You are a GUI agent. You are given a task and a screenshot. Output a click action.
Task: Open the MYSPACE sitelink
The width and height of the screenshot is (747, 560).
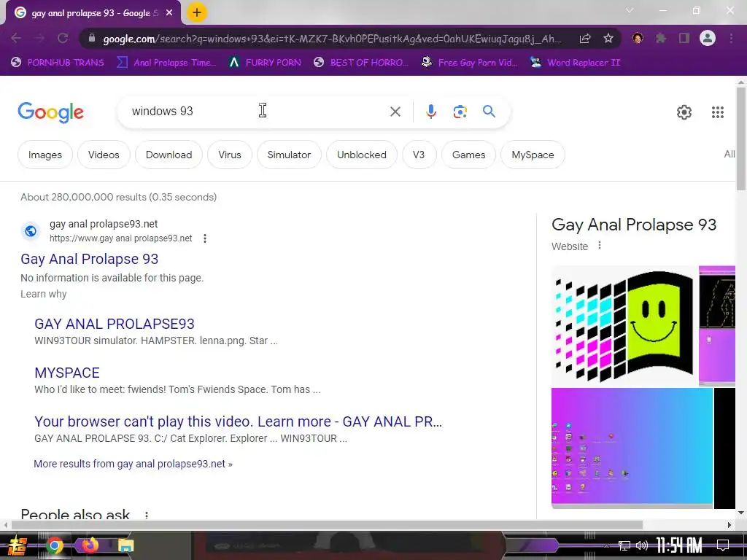tap(67, 373)
